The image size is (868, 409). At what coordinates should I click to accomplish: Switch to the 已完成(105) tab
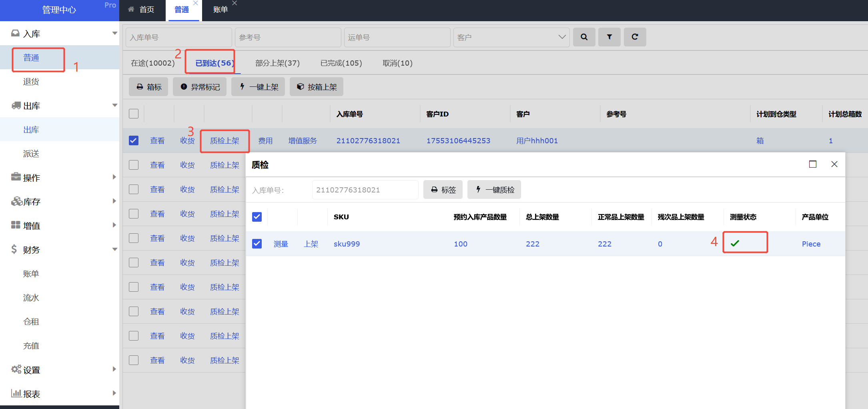point(341,63)
